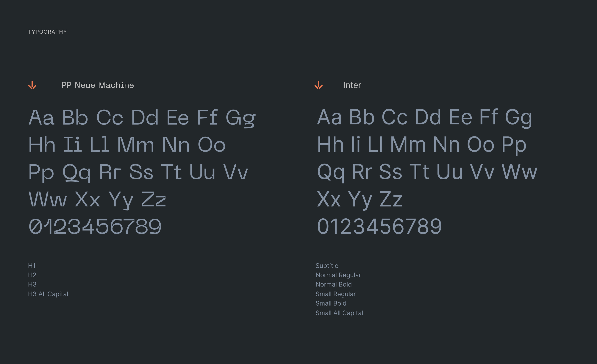Select the H3 All Capital style
Viewport: 597px width, 364px height.
[x=48, y=294]
